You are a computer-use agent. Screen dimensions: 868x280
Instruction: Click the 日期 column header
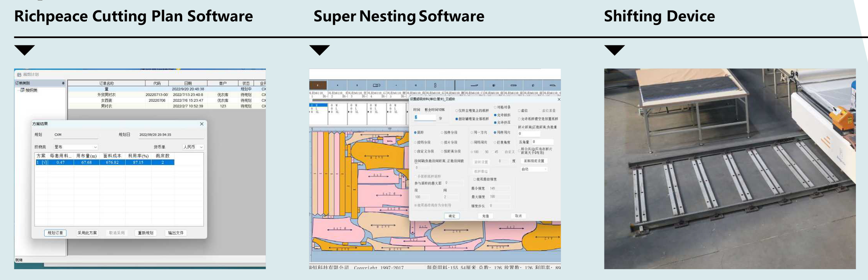[x=188, y=83]
